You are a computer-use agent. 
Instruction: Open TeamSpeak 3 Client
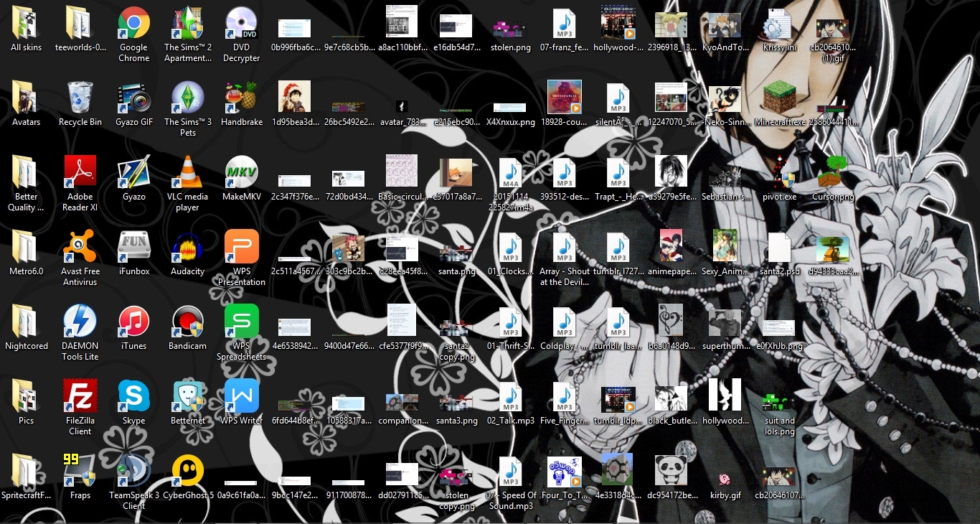click(x=134, y=472)
